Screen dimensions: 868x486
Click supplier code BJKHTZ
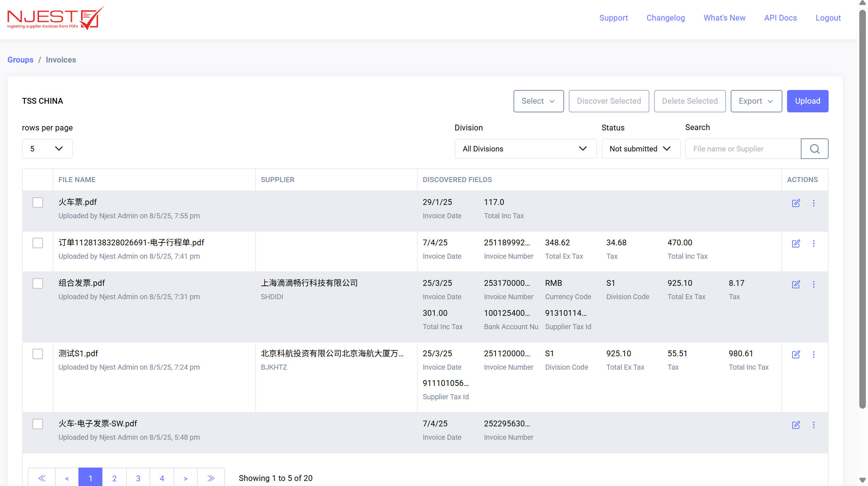(274, 367)
